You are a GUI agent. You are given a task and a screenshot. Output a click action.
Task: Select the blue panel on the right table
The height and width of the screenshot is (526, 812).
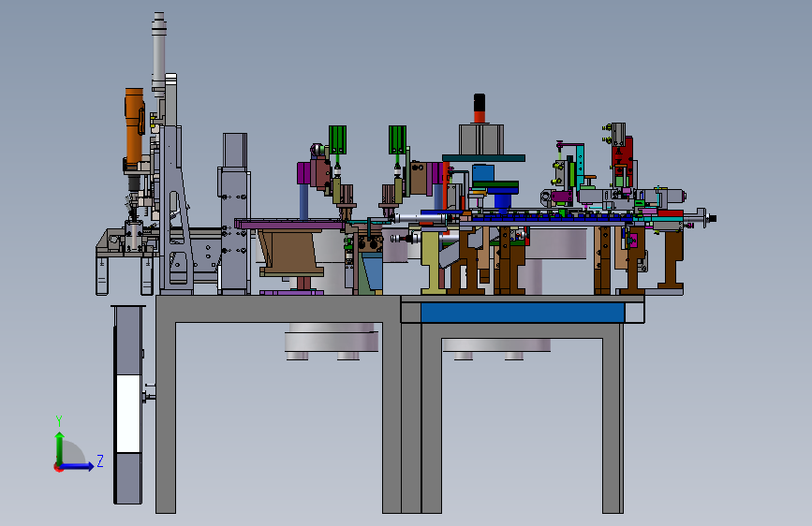tap(523, 313)
